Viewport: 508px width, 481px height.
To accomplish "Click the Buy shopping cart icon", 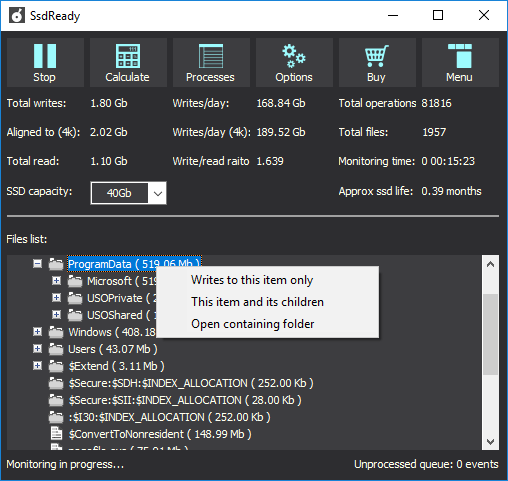I will (x=377, y=56).
